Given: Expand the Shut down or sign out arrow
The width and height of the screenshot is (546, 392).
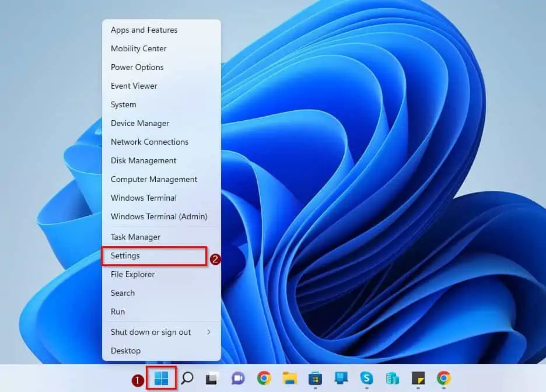Looking at the screenshot, I should [x=209, y=332].
